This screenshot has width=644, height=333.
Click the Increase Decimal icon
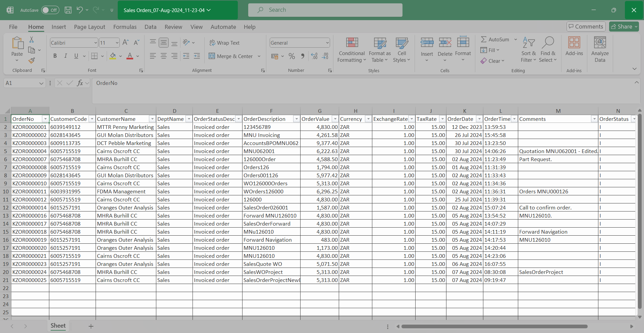pyautogui.click(x=314, y=56)
